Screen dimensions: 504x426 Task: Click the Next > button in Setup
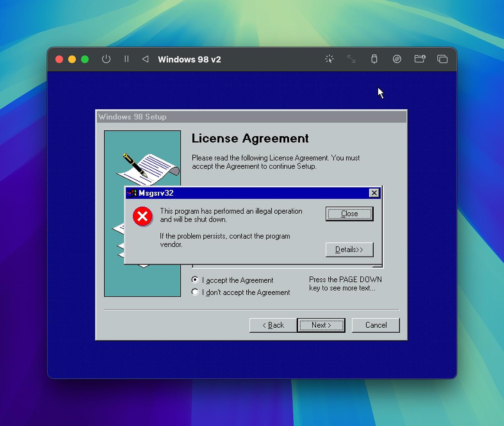[x=321, y=325]
